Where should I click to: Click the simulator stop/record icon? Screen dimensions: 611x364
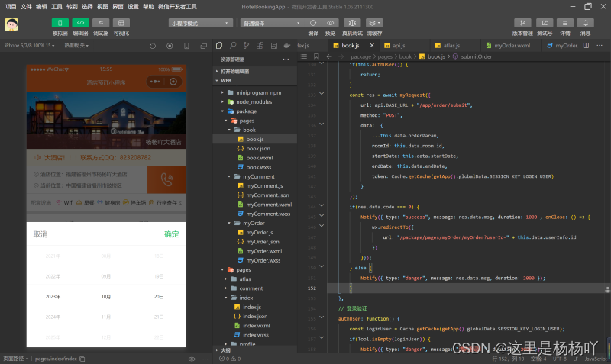click(x=170, y=46)
